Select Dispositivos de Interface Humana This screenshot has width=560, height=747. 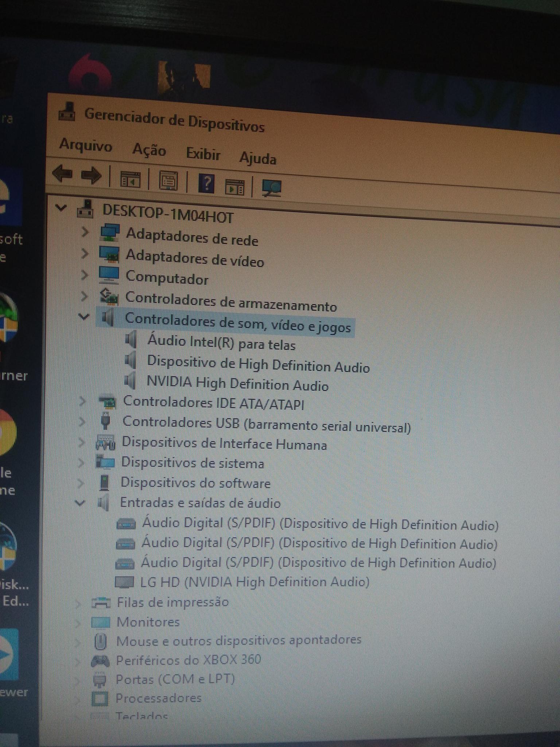point(224,444)
